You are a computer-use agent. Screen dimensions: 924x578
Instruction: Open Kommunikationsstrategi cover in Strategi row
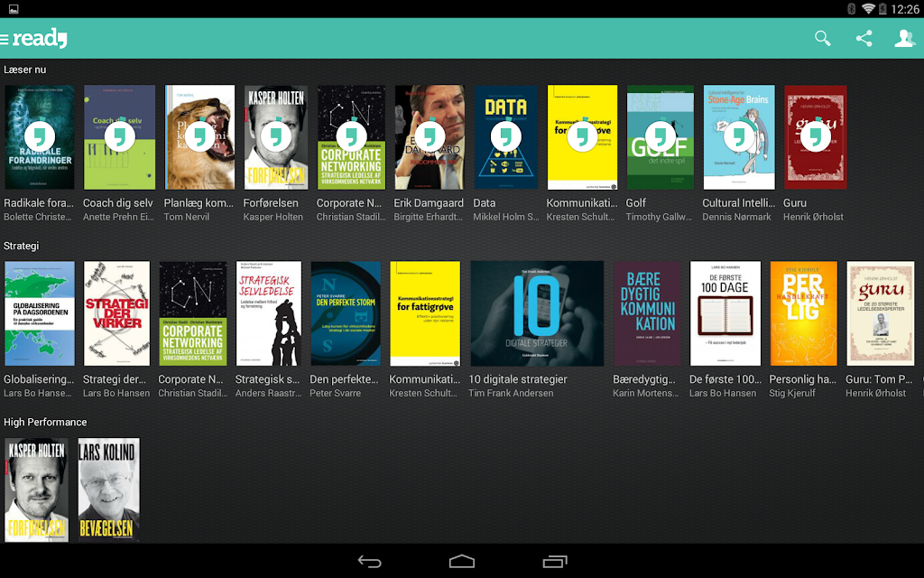425,313
